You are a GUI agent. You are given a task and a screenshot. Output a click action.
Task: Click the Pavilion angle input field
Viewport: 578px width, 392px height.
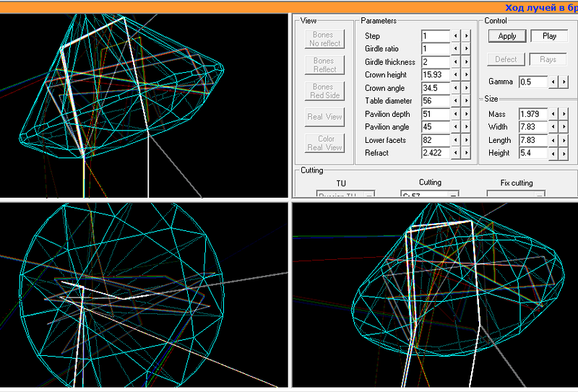click(x=436, y=126)
